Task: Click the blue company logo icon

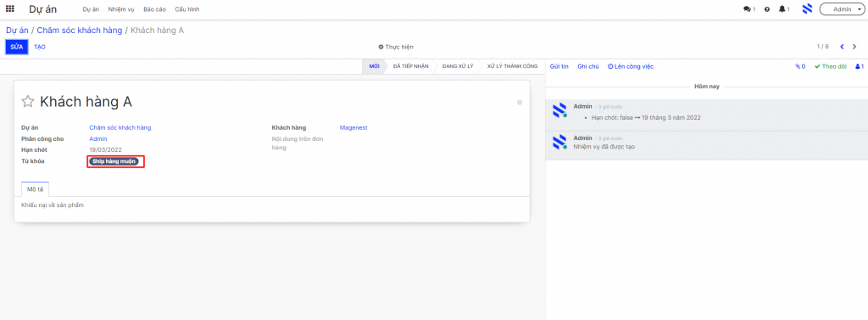Action: click(807, 8)
